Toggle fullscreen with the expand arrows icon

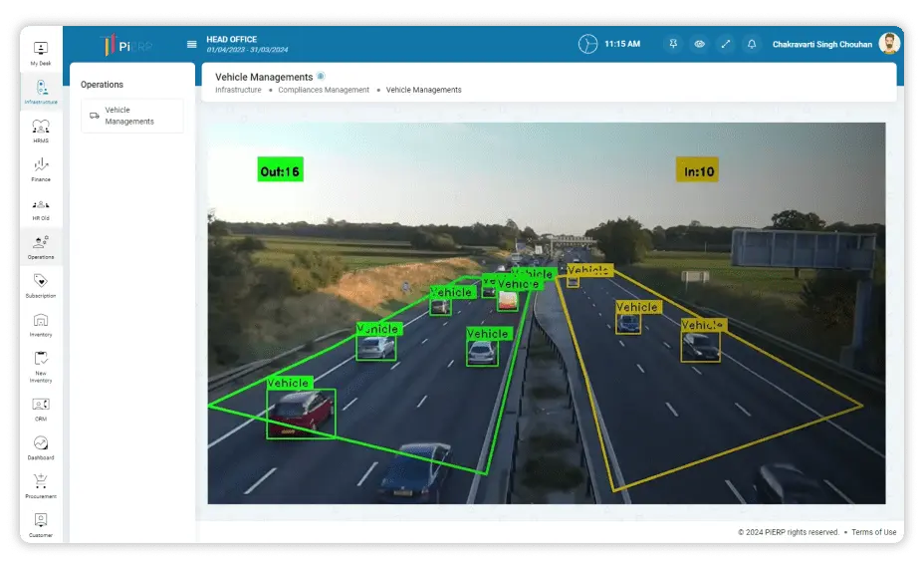(x=725, y=44)
